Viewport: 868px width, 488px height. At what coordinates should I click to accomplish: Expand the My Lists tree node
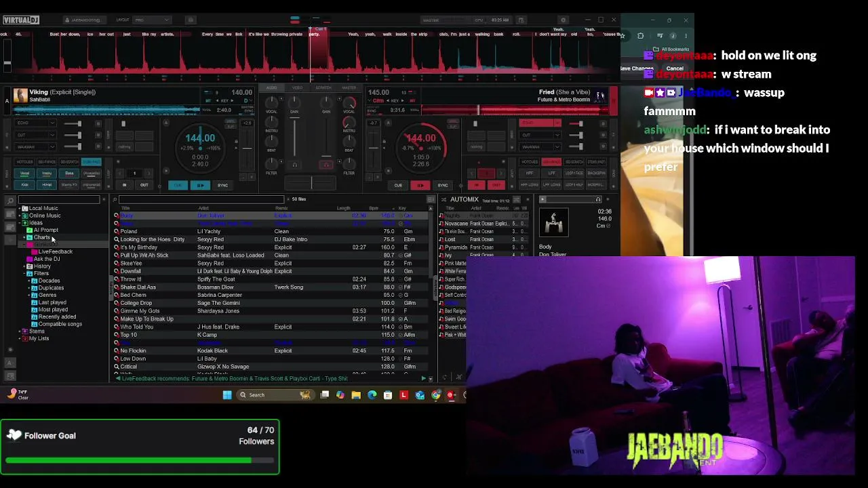point(20,338)
